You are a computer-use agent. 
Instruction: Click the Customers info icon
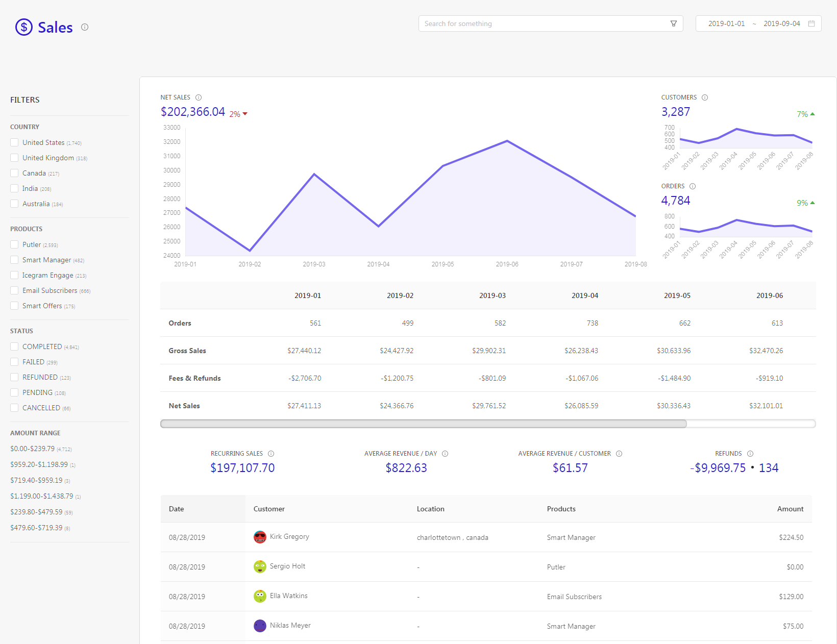click(705, 97)
